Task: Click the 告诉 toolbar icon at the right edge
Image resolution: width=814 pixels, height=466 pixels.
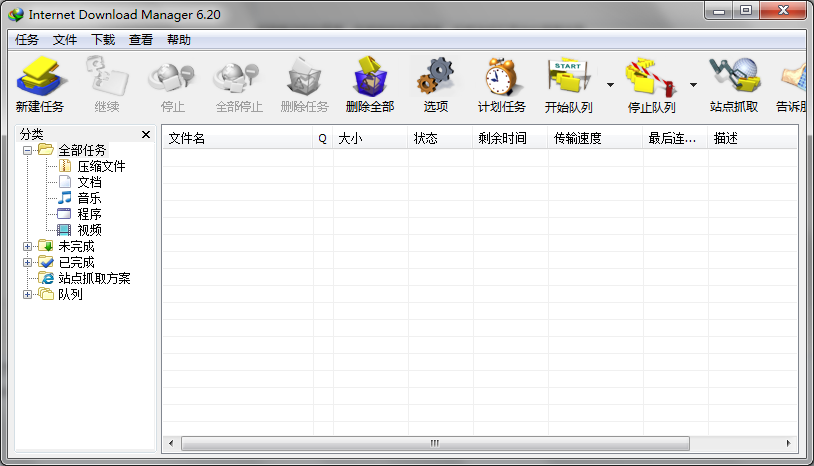Action: pos(793,77)
